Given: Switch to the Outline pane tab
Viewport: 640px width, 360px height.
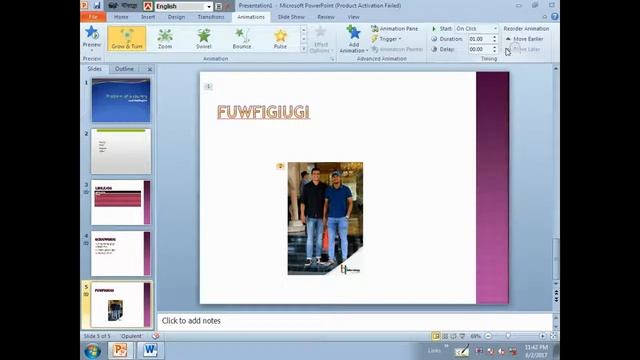Looking at the screenshot, I should point(124,69).
